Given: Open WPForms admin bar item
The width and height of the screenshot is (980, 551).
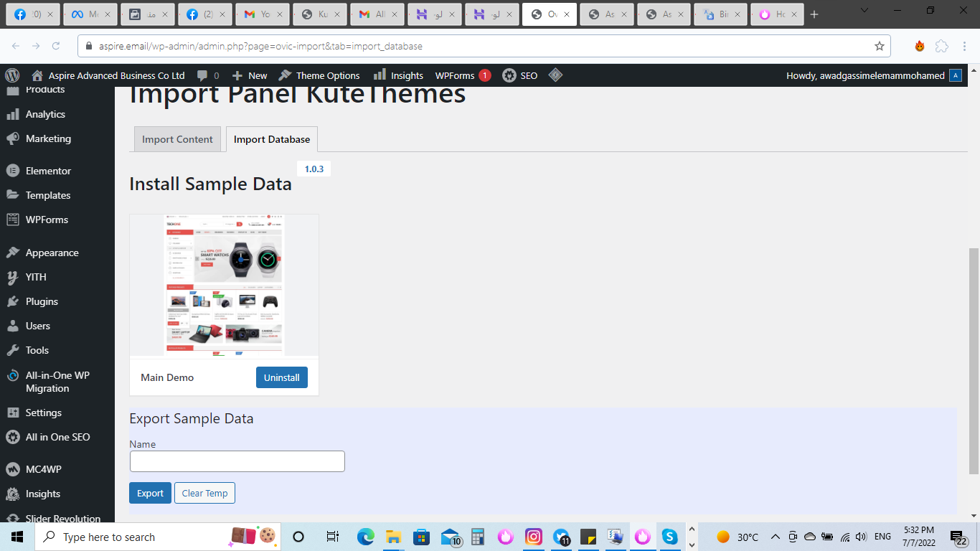Looking at the screenshot, I should (463, 75).
